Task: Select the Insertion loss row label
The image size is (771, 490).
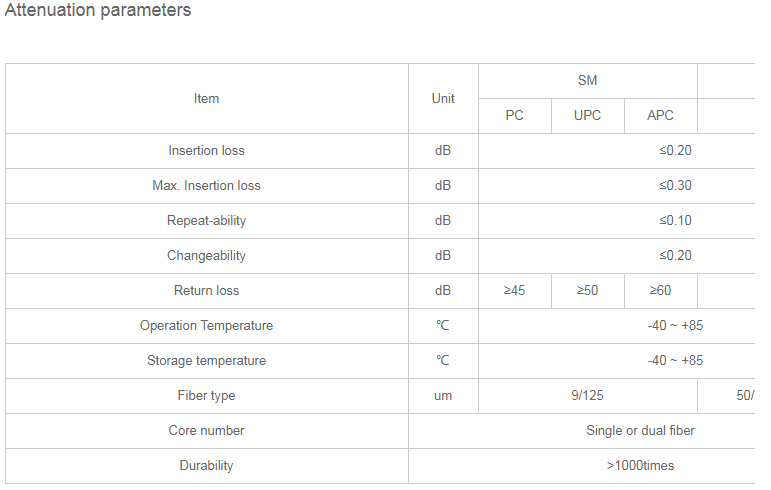Action: point(207,150)
